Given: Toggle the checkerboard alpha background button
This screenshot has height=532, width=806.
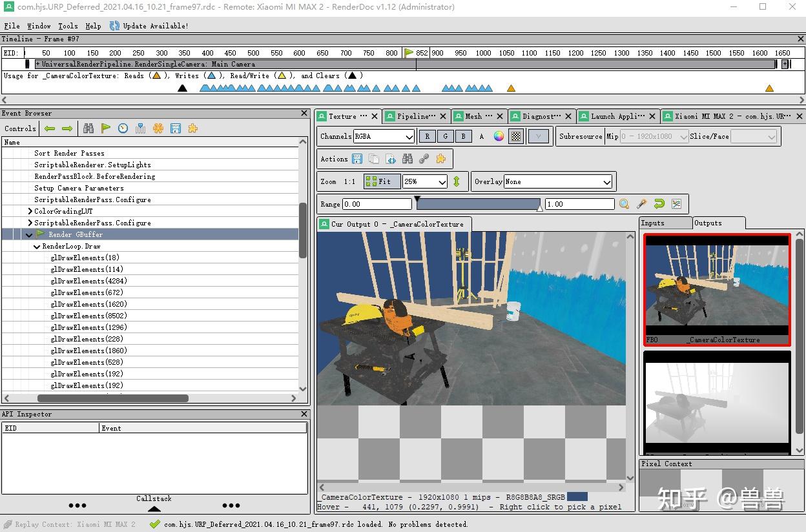Looking at the screenshot, I should [x=516, y=136].
